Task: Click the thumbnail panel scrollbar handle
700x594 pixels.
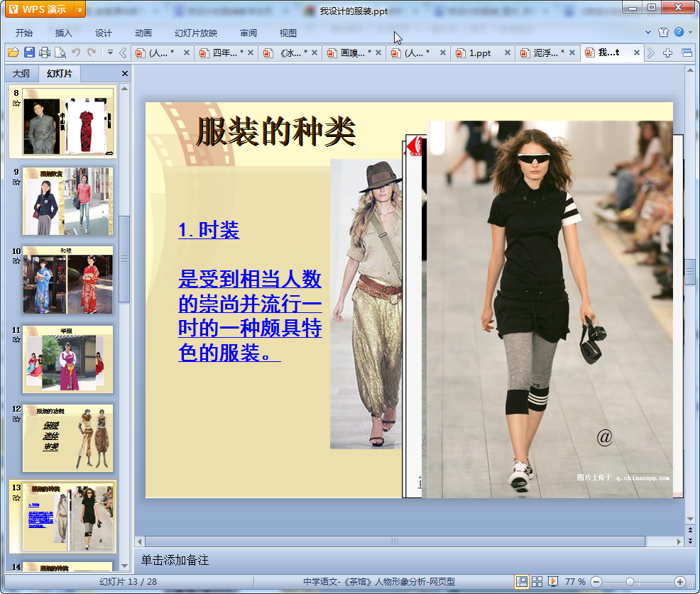Action: (x=124, y=259)
